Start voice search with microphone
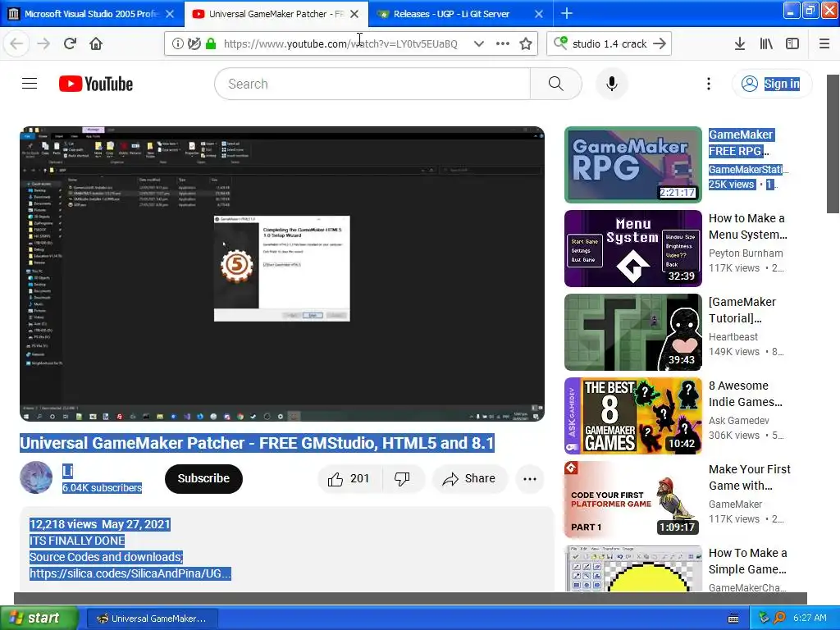 coord(612,84)
